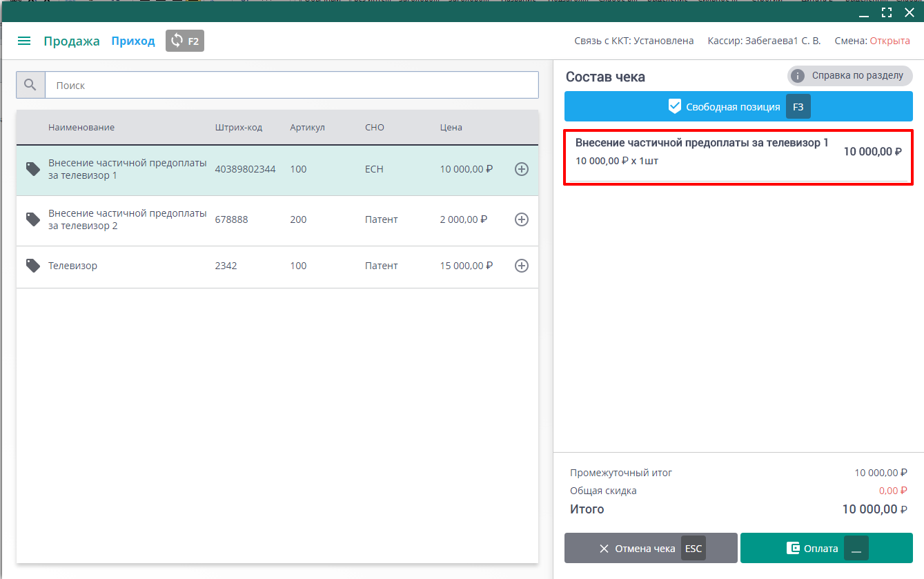Image resolution: width=924 pixels, height=579 pixels.
Task: Add Внесение частичной предоплаты за телевизор 2 with plus
Action: click(522, 219)
